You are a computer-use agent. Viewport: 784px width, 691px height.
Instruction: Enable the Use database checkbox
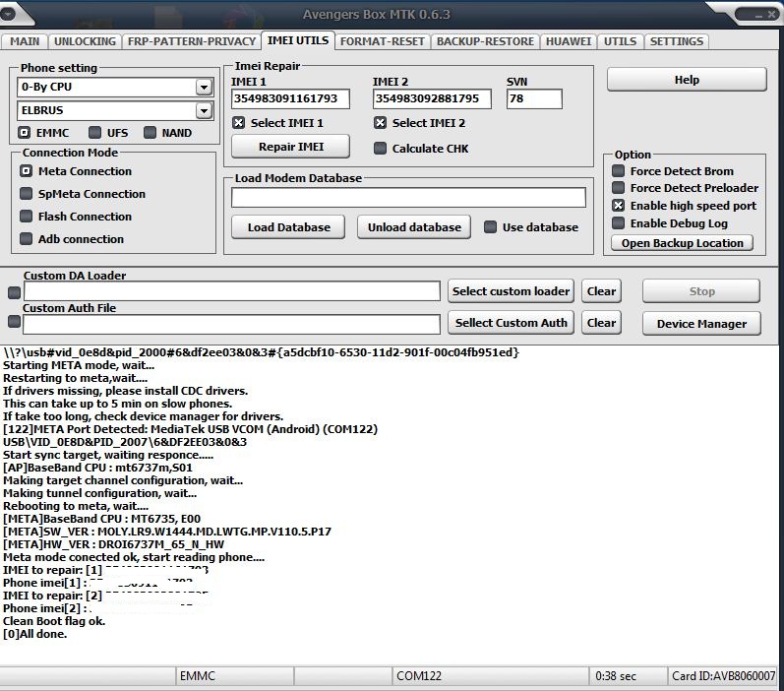point(491,227)
